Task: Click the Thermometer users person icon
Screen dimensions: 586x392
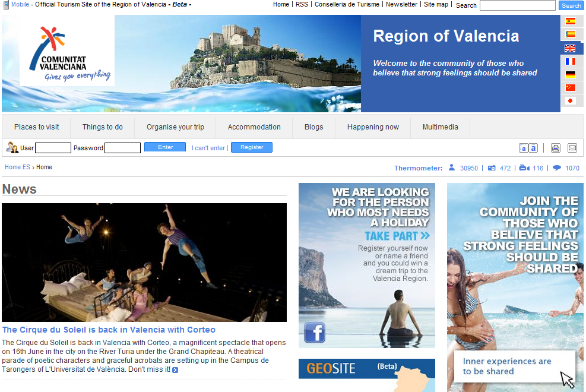Action: (x=452, y=167)
